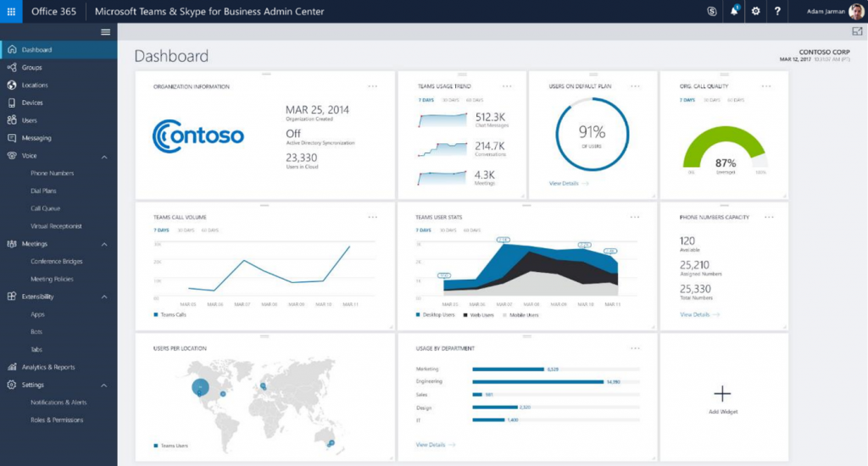Image resolution: width=868 pixels, height=466 pixels.
Task: Click the plus icon to add widget
Action: [x=722, y=393]
